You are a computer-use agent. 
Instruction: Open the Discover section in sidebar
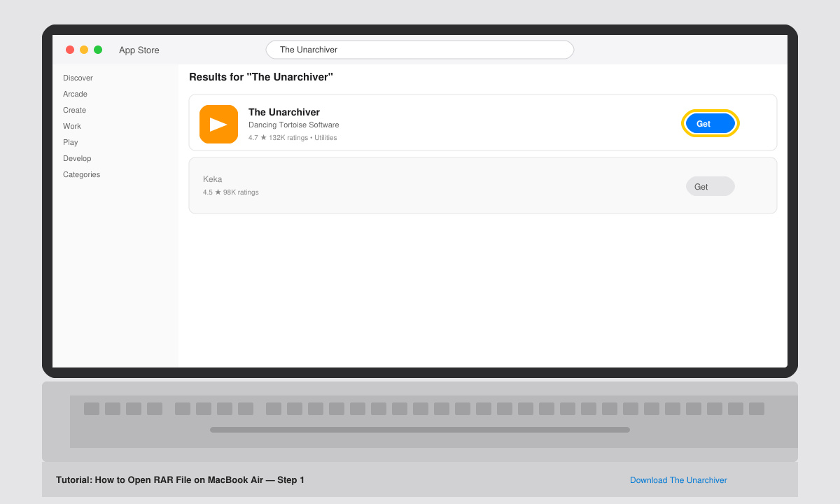point(78,78)
